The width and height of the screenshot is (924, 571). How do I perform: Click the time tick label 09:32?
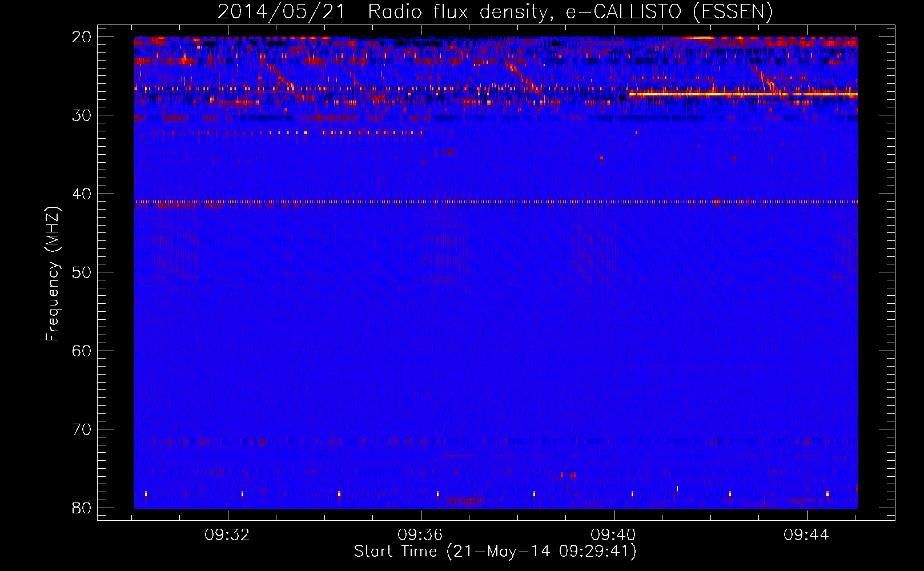click(227, 535)
